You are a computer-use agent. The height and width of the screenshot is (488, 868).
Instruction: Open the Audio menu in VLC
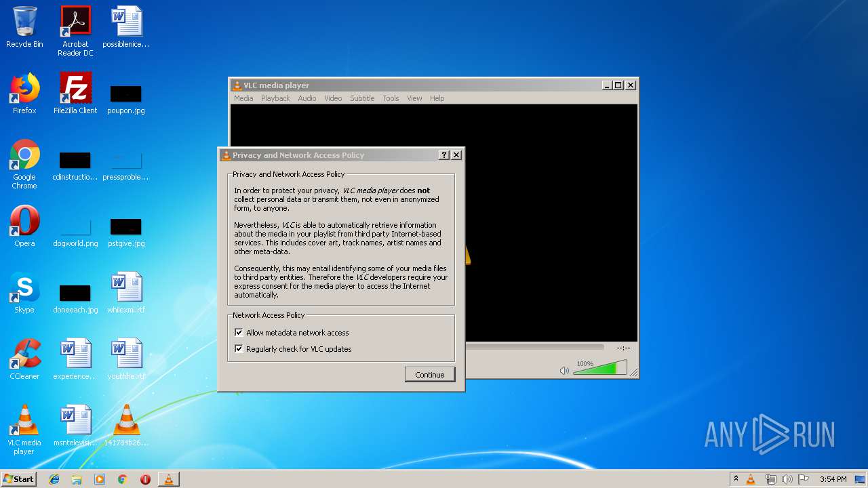pyautogui.click(x=307, y=98)
